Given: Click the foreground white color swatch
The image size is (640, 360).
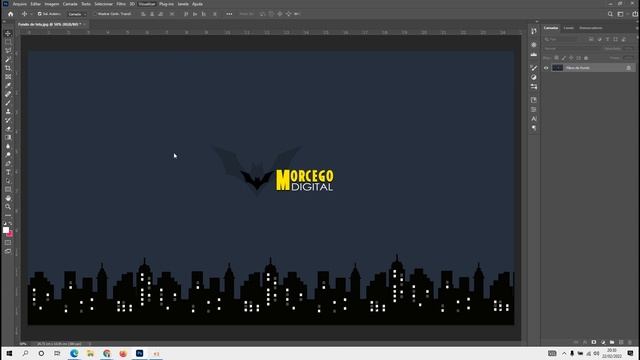Looking at the screenshot, I should click(x=6, y=230).
